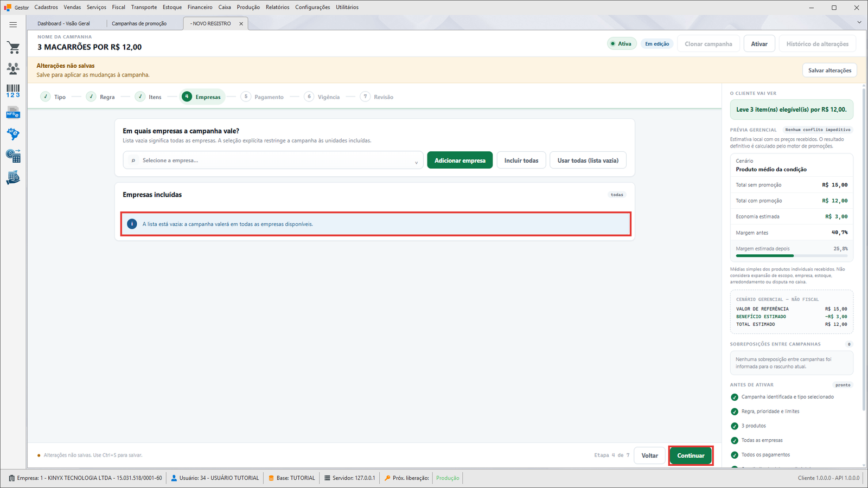
Task: Open the NFS-e service invoice icon
Action: tap(13, 113)
